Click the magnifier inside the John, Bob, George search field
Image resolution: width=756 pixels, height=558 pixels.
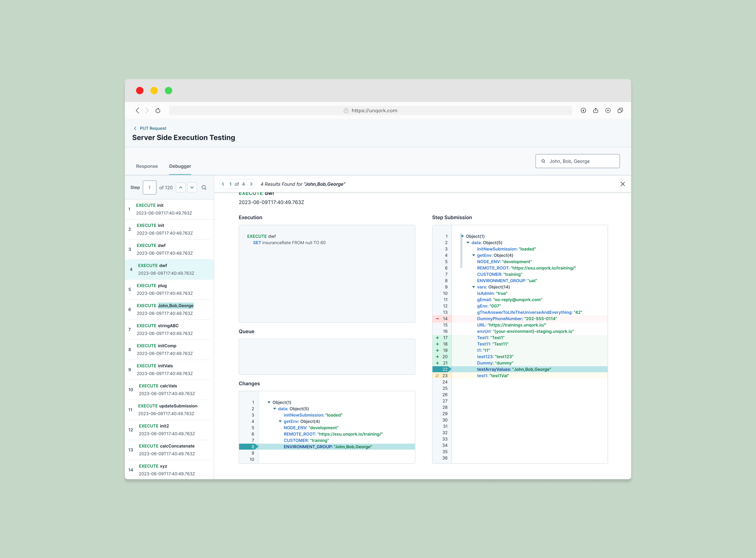click(x=544, y=161)
